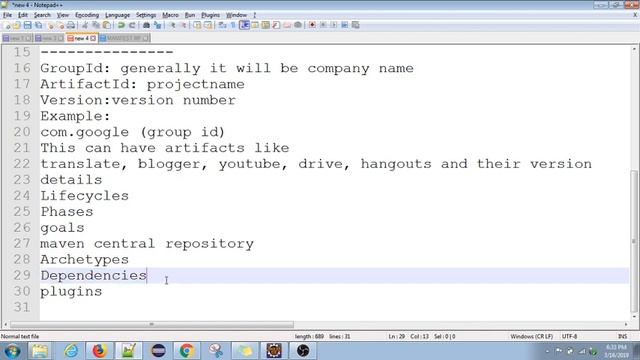Save the document using the Save icon
Screen dimensions: 640x360
pos(27,25)
